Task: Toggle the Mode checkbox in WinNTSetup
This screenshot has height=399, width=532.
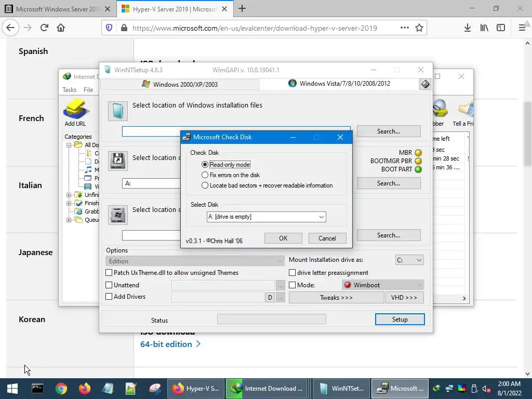Action: [x=292, y=285]
